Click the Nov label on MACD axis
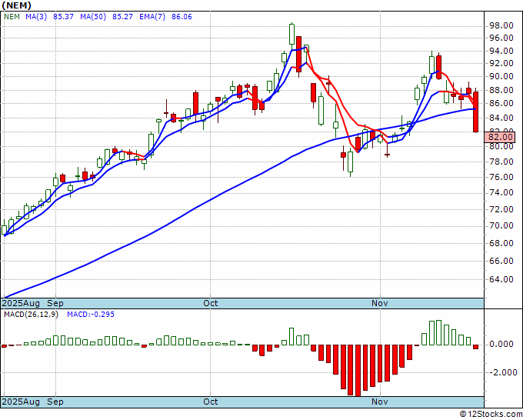The image size is (523, 420). [x=380, y=402]
